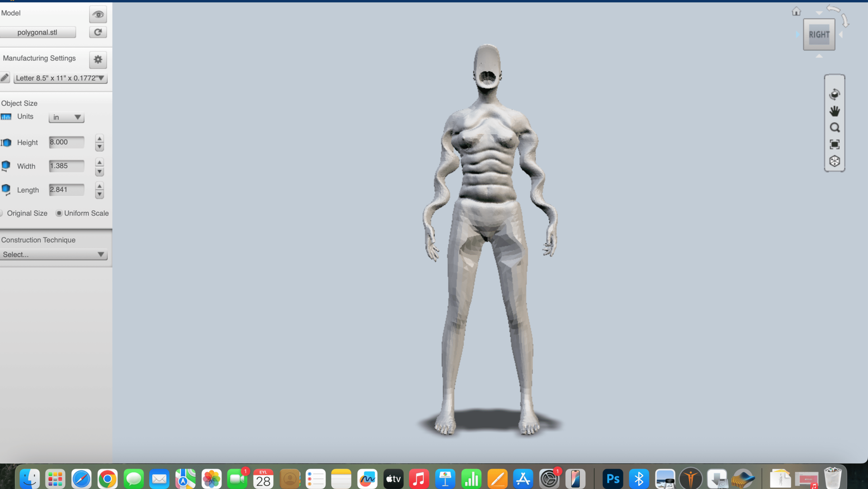Open Photoshop from the dock
This screenshot has width=868, height=489.
(612, 479)
